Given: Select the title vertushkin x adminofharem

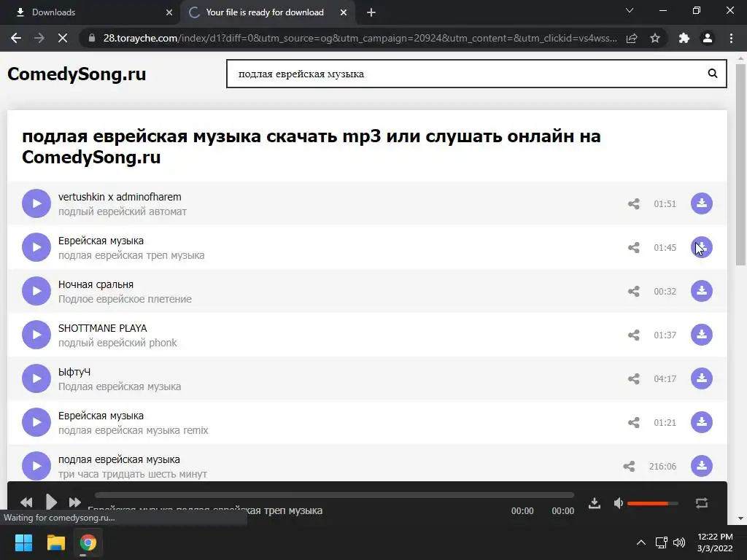Looking at the screenshot, I should 120,197.
